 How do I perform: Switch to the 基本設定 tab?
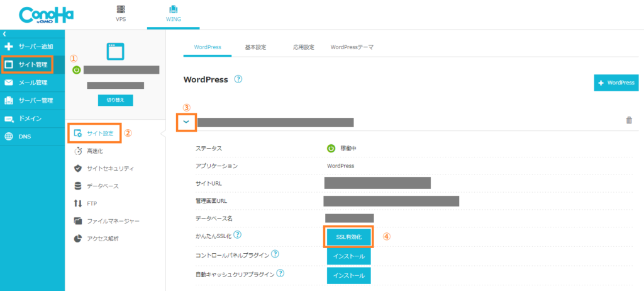pyautogui.click(x=255, y=47)
